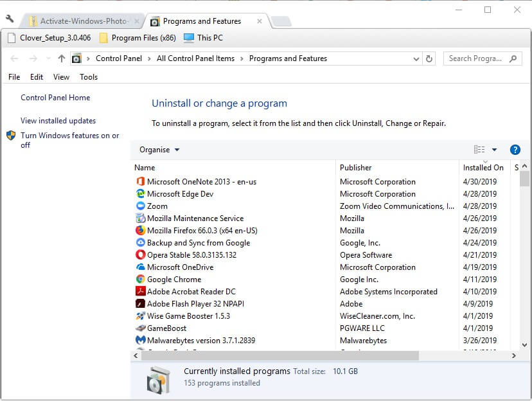The image size is (532, 401).
Task: Click the Microsoft OneNote 2013 program icon
Action: [x=140, y=181]
